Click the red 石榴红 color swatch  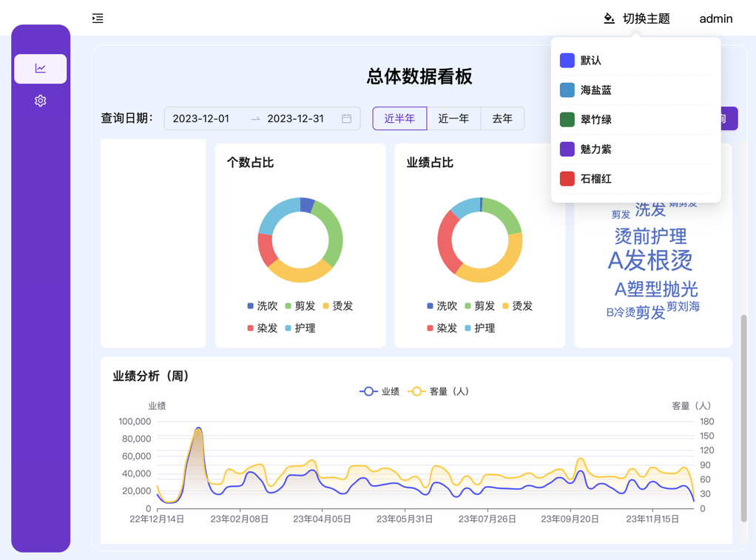click(567, 178)
